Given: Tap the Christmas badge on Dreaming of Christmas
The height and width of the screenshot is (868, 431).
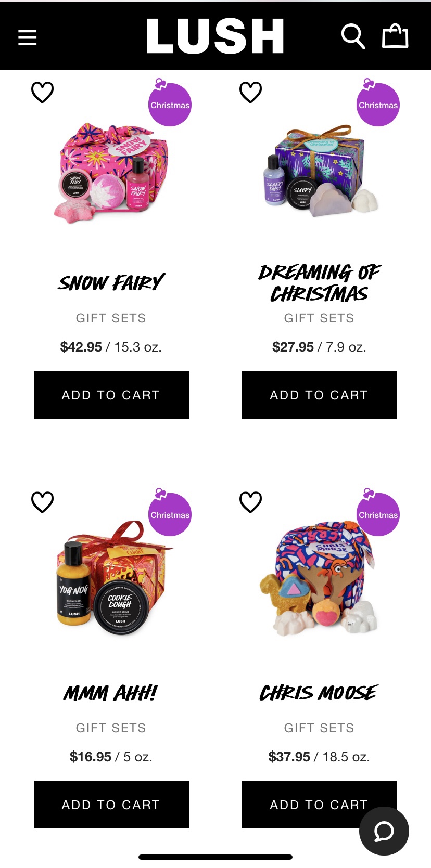Looking at the screenshot, I should tap(378, 103).
